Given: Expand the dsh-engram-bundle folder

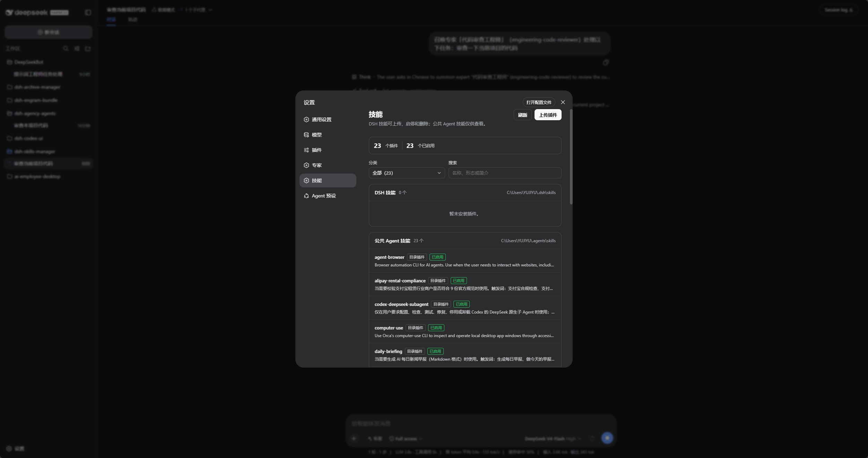Looking at the screenshot, I should pyautogui.click(x=49, y=100).
